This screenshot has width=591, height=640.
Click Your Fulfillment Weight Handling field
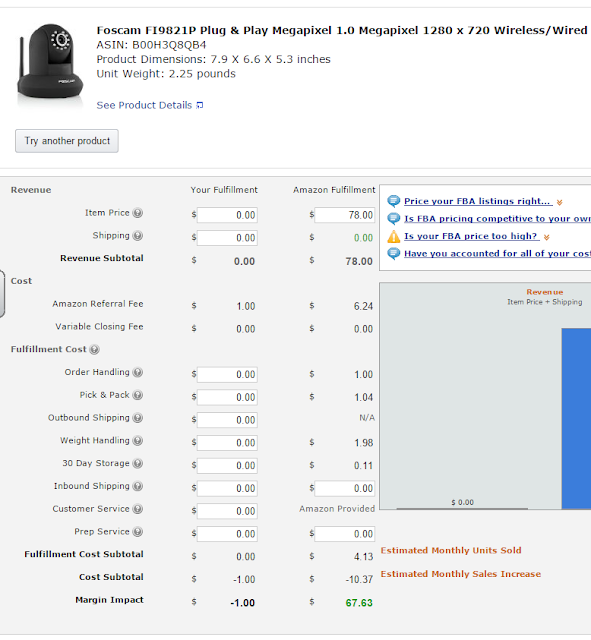[x=227, y=443]
